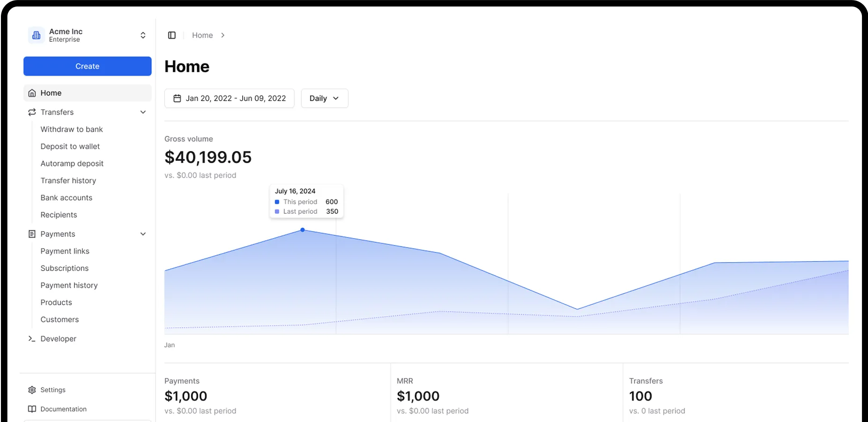Viewport: 868px width, 422px height.
Task: Click the Jan axis label on chart
Action: pyautogui.click(x=170, y=345)
